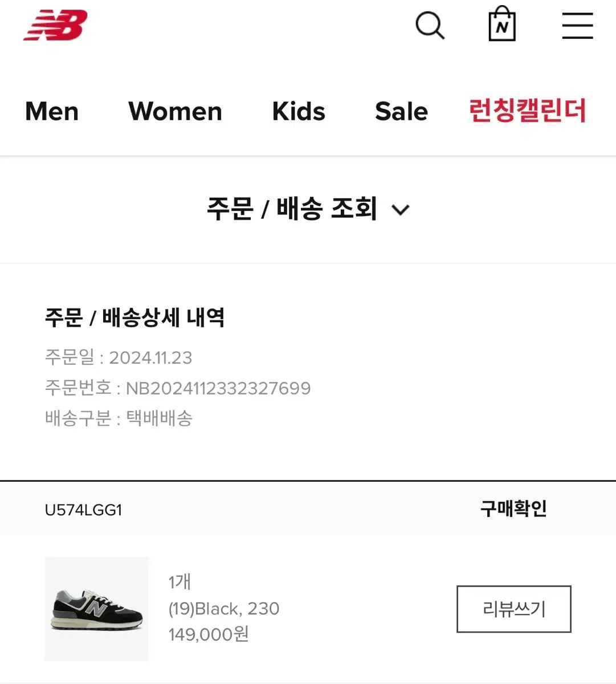Image resolution: width=616 pixels, height=684 pixels.
Task: Go to the Men category
Action: coord(52,111)
